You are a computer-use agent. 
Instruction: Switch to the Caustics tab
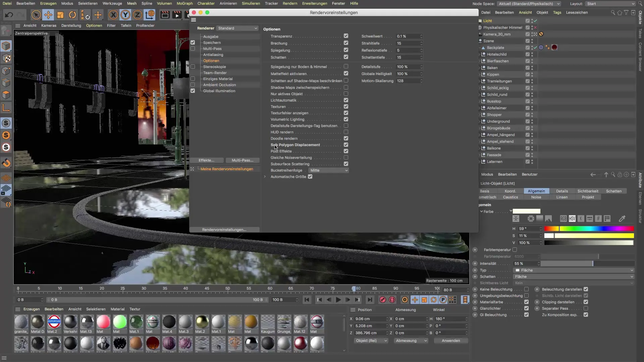(510, 197)
